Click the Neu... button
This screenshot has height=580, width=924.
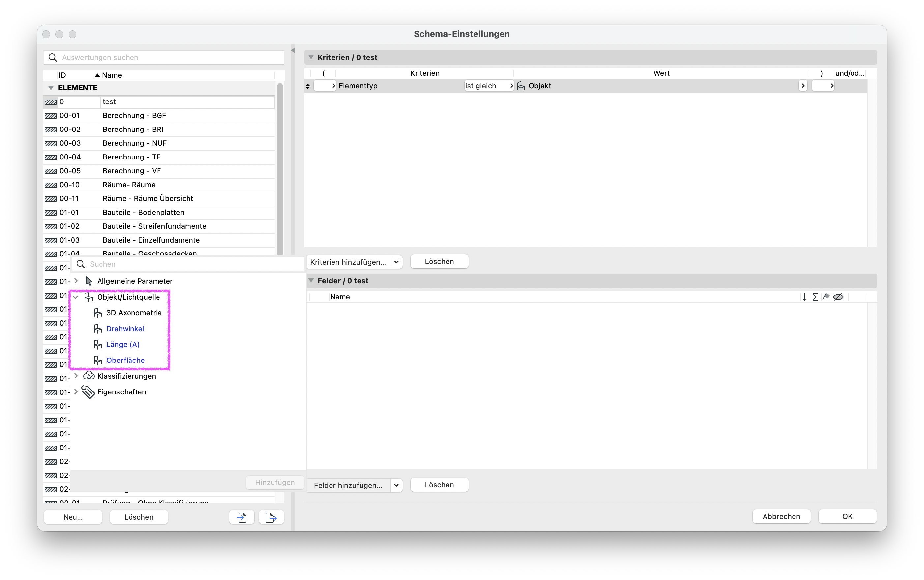point(73,517)
